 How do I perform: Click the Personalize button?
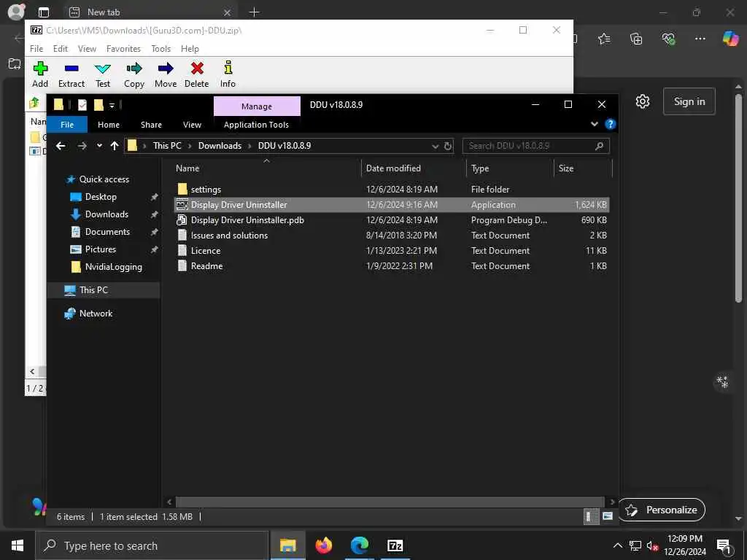(662, 510)
